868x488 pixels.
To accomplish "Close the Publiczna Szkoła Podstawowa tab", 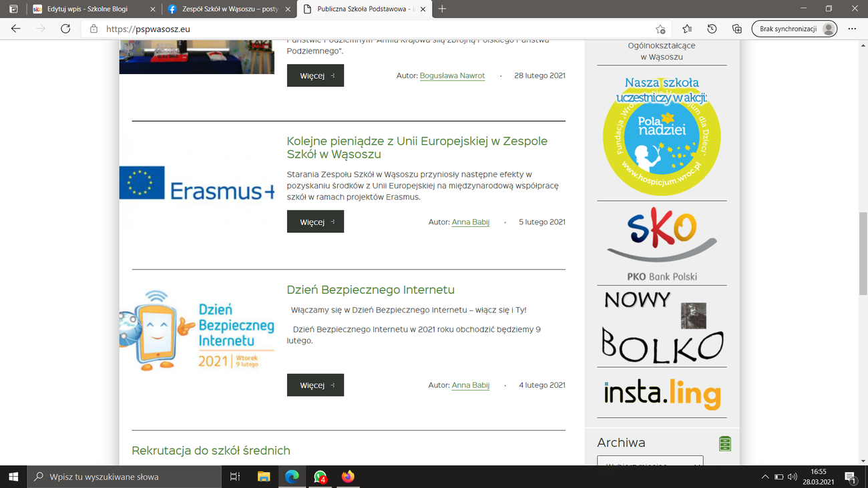I will pyautogui.click(x=423, y=9).
